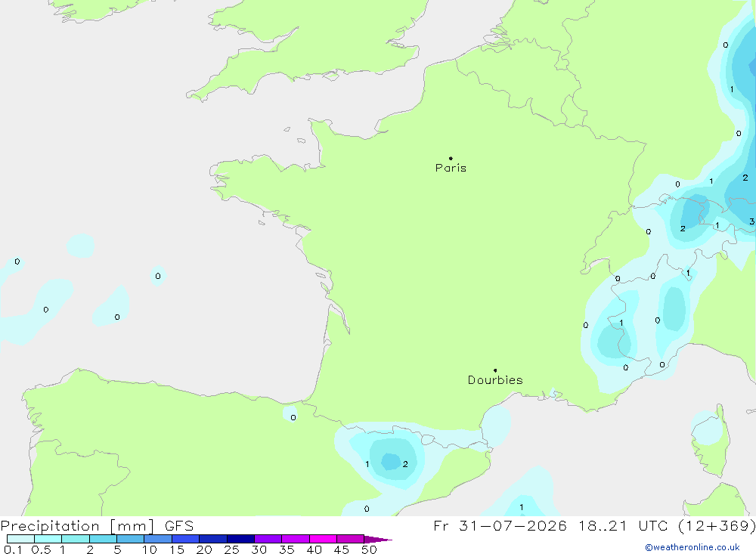Click the legend value 35
756x554 pixels.
[x=287, y=549]
